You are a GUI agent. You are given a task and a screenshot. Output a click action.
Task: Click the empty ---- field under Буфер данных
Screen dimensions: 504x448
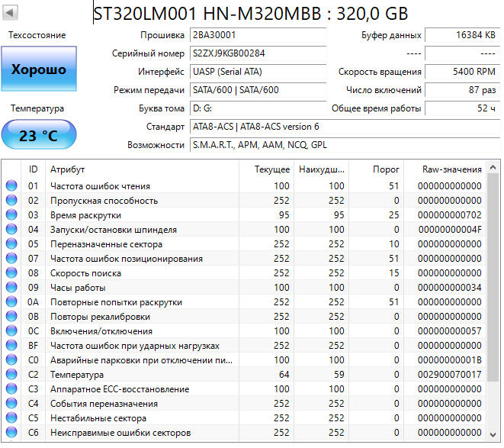click(463, 53)
